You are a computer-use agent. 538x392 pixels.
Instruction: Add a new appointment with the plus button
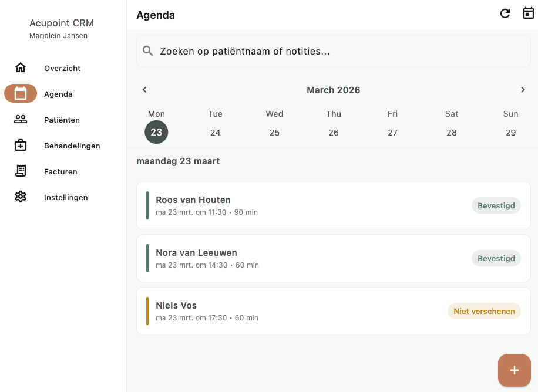(514, 370)
